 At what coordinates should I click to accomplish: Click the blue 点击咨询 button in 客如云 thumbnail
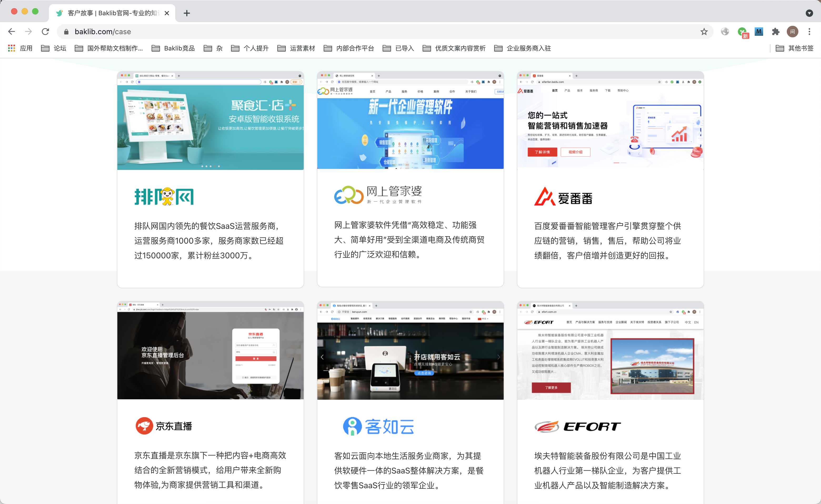[x=424, y=373]
